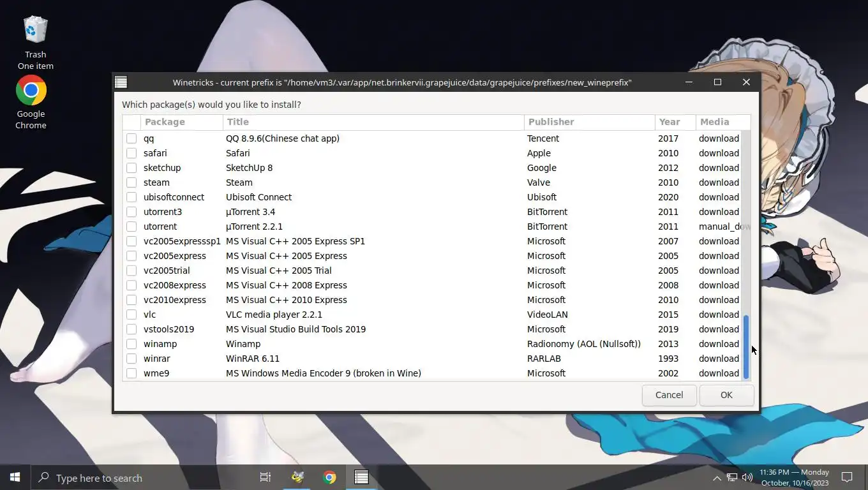868x490 pixels.
Task: Tick the sketchup checkbox
Action: pos(131,168)
